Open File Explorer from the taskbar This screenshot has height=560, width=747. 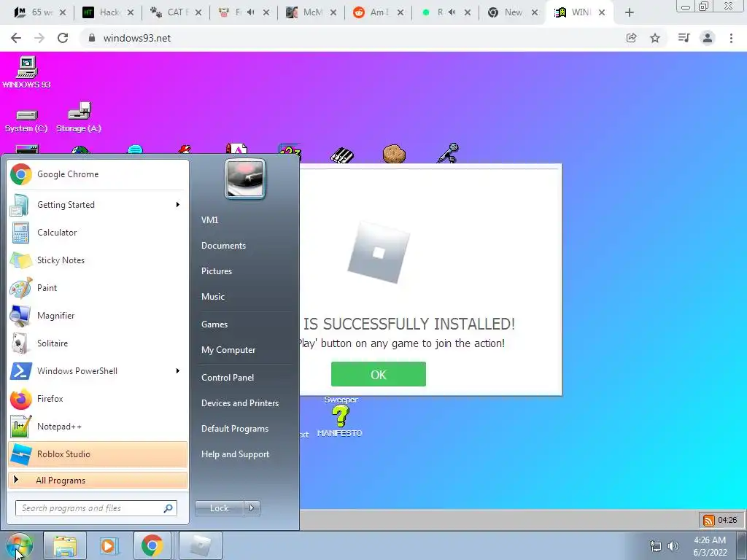pyautogui.click(x=65, y=545)
